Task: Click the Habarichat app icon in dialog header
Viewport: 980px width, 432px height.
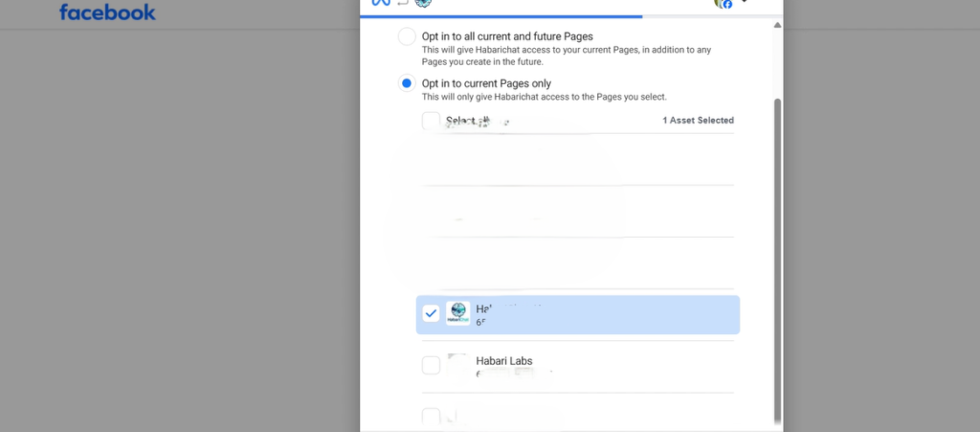Action: [423, 3]
